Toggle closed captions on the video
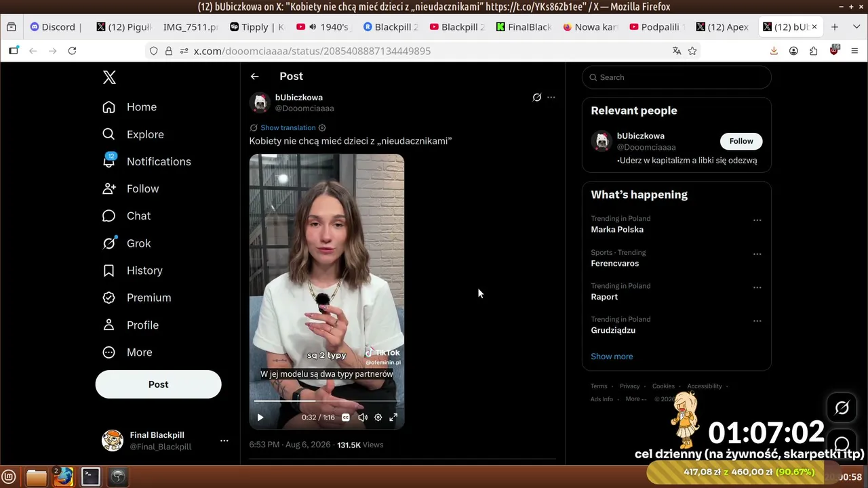Image resolution: width=868 pixels, height=488 pixels. pyautogui.click(x=346, y=418)
